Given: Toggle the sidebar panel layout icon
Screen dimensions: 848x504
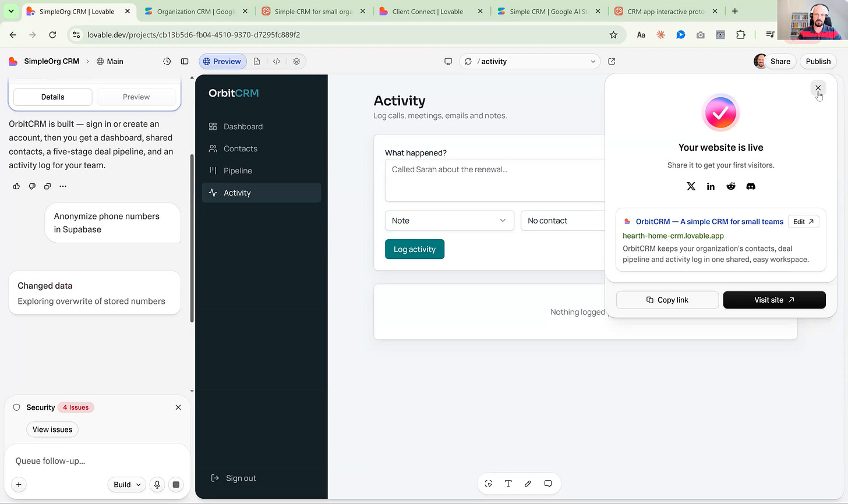Looking at the screenshot, I should point(185,61).
